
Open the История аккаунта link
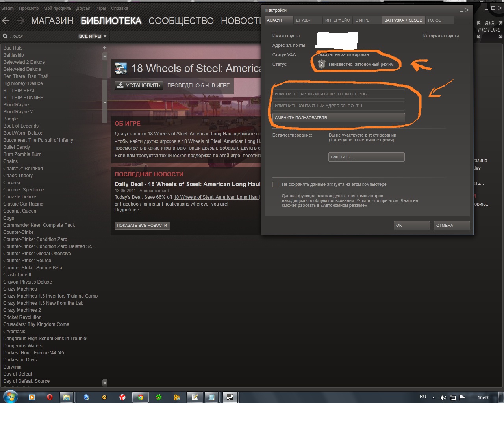441,36
